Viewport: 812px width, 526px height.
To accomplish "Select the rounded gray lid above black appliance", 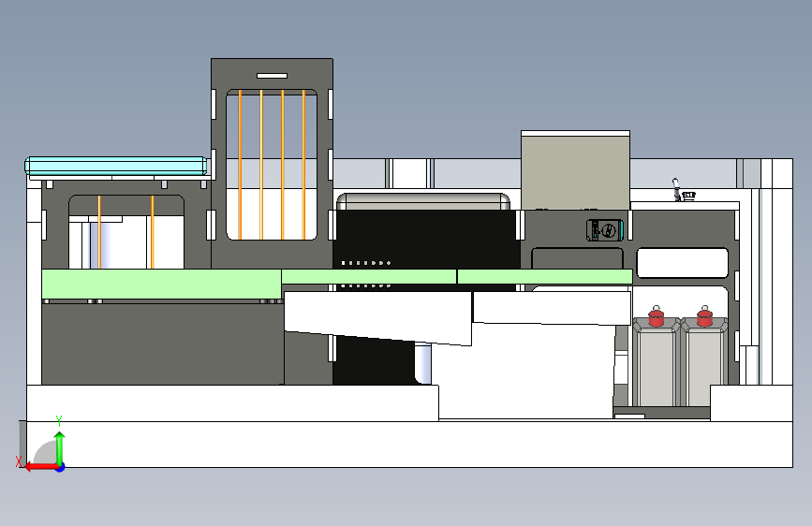I will click(423, 201).
